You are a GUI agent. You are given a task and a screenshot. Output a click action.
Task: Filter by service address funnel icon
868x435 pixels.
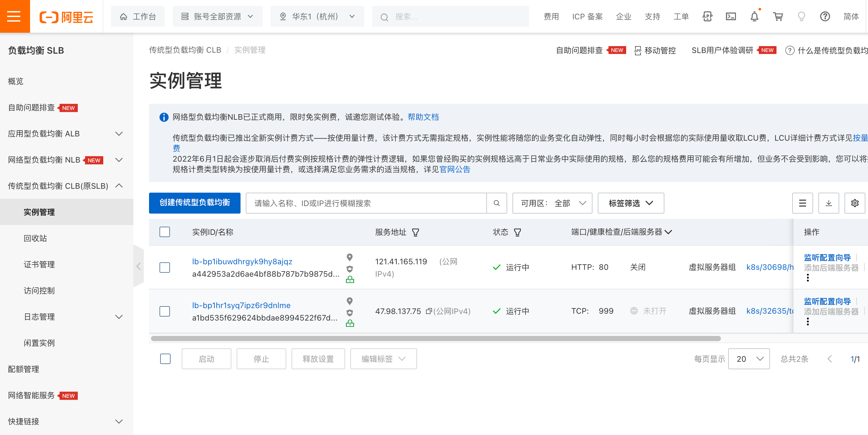[x=415, y=232]
